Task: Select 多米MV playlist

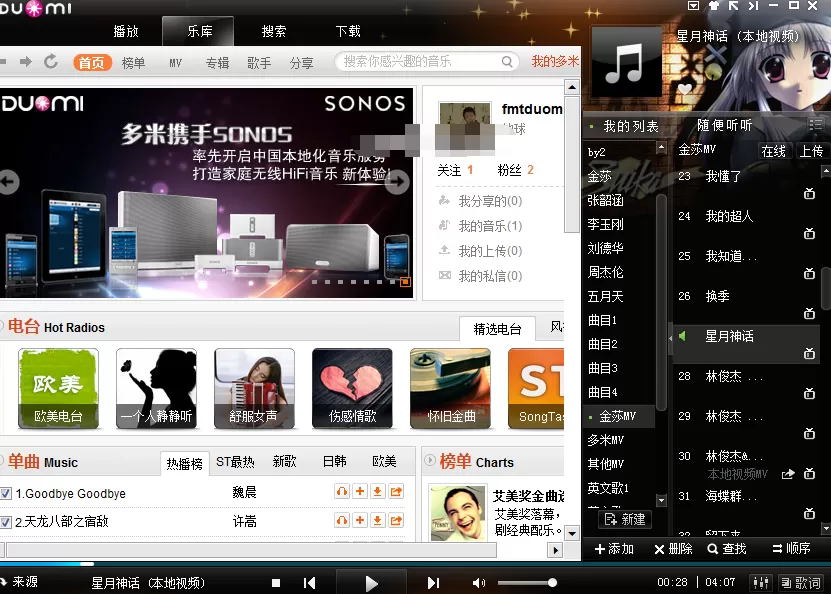Action: pos(605,440)
